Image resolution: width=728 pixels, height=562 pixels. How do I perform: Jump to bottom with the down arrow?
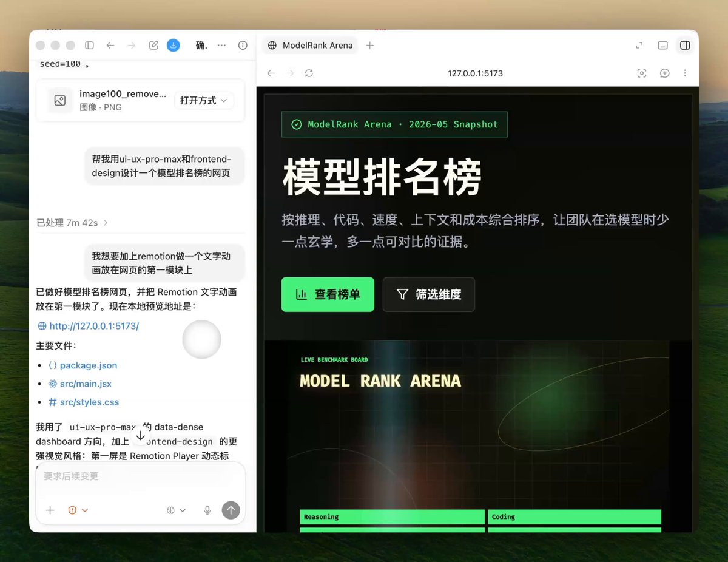point(140,435)
